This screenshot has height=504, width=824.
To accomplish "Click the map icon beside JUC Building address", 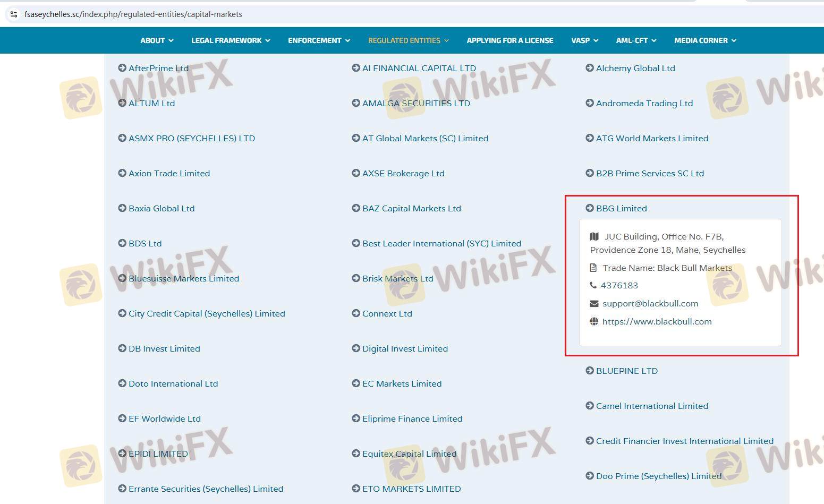I will (594, 236).
